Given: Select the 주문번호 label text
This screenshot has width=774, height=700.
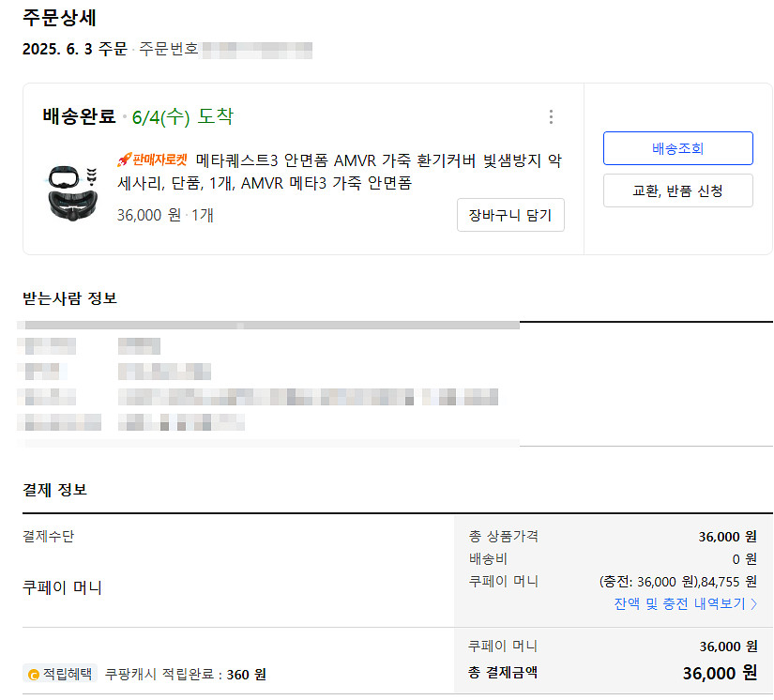Looking at the screenshot, I should tap(169, 49).
